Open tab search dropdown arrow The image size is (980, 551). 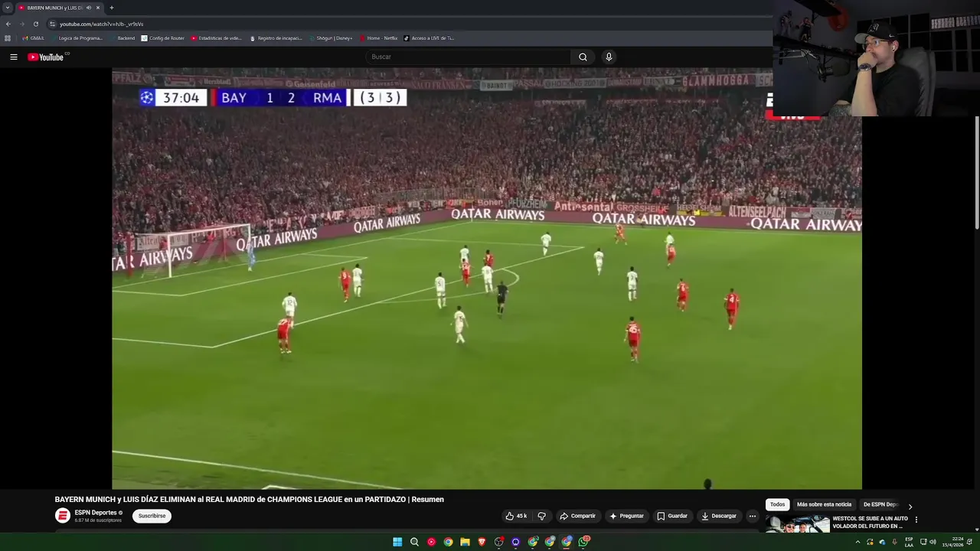(8, 8)
